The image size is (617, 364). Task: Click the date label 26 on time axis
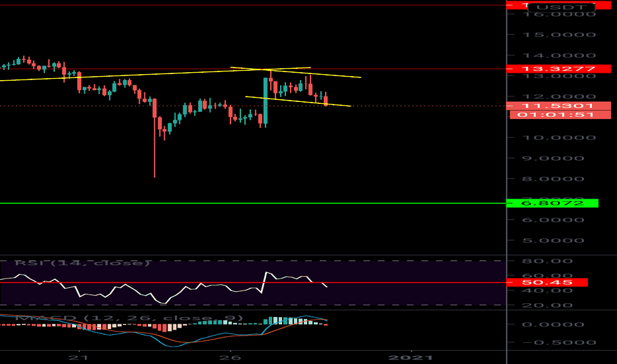click(x=230, y=357)
